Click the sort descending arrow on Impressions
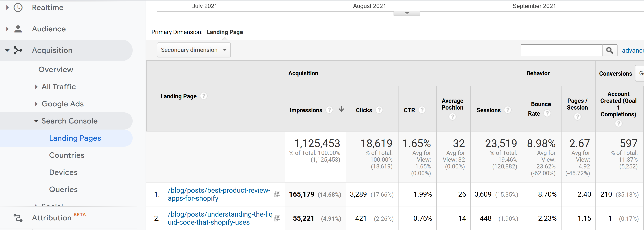Viewport: 644px width, 230px height. point(341,109)
